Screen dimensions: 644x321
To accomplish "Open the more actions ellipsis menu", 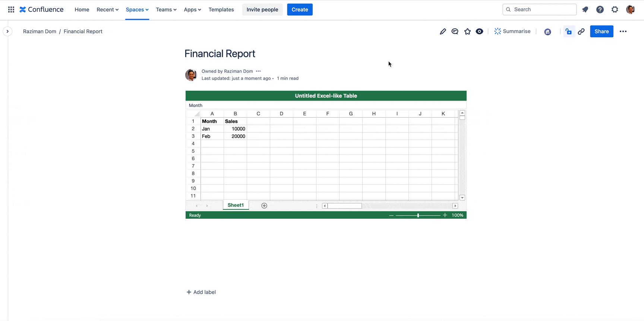I will pyautogui.click(x=623, y=32).
